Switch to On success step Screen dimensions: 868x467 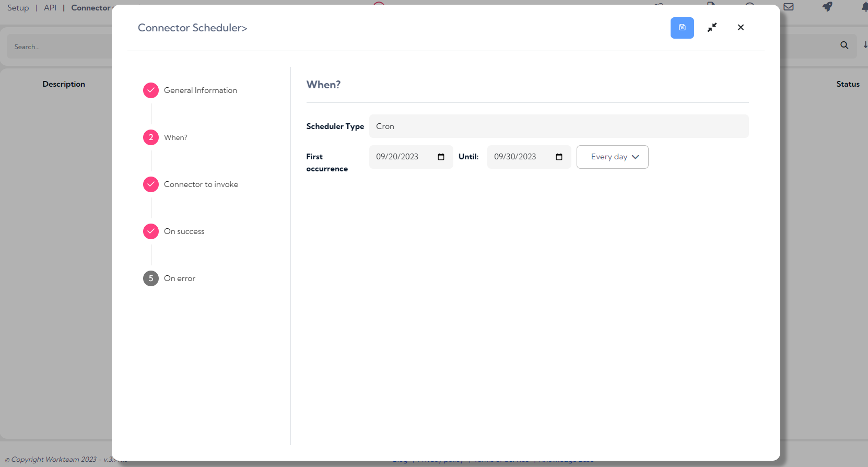(x=184, y=231)
